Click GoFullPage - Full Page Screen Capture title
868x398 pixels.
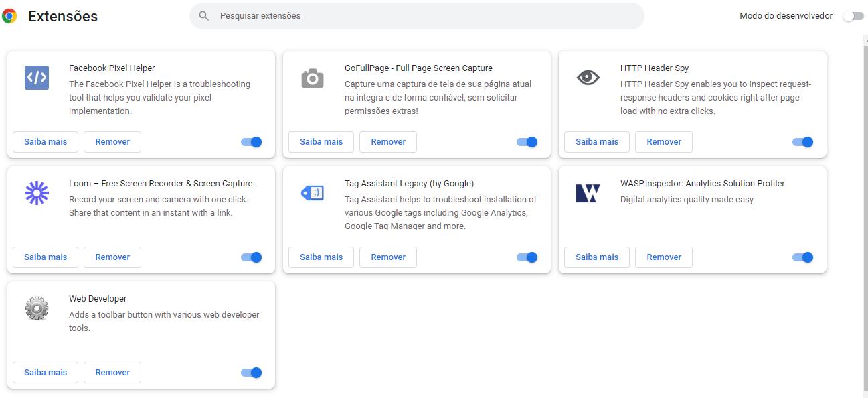pos(418,68)
